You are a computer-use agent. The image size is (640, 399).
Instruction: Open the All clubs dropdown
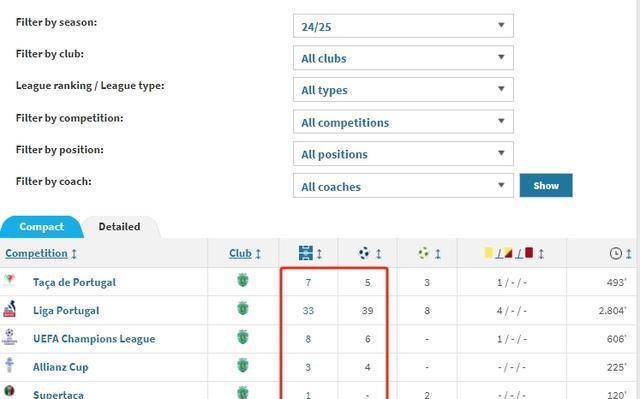[403, 58]
